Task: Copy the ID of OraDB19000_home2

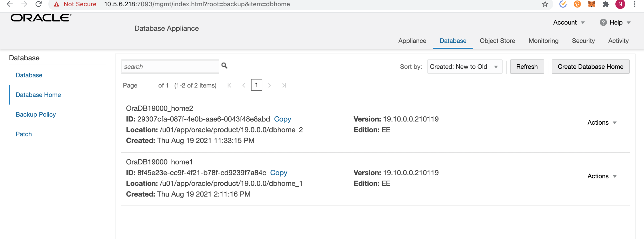Action: pyautogui.click(x=283, y=119)
